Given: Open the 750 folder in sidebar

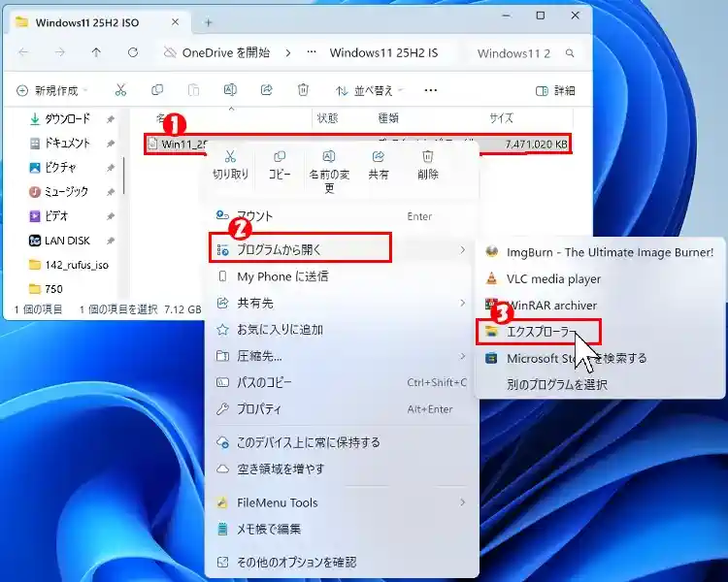Looking at the screenshot, I should point(53,289).
